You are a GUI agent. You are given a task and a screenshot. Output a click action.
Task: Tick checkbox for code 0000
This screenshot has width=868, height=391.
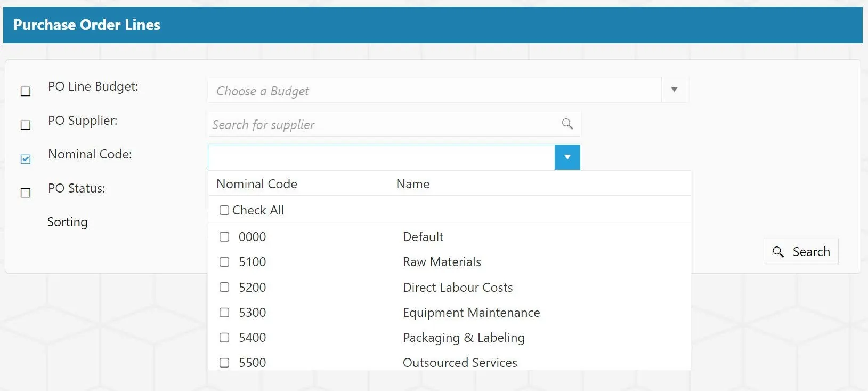[224, 236]
